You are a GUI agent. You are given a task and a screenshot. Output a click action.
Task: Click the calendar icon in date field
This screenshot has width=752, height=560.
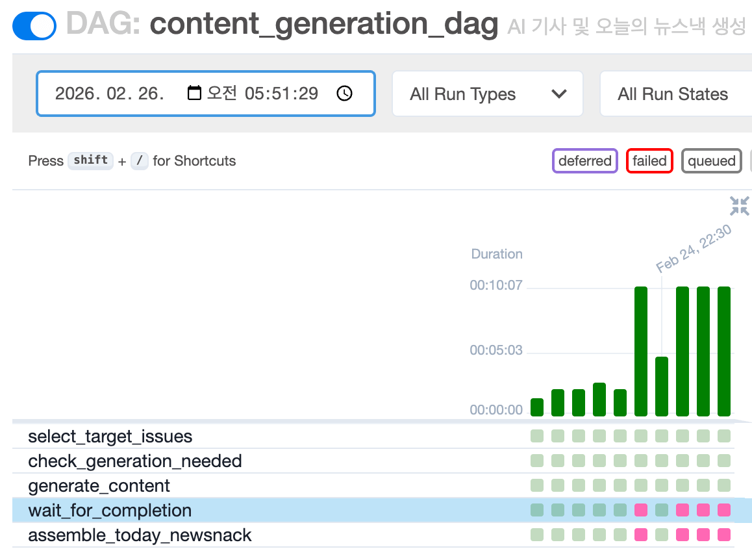(194, 94)
